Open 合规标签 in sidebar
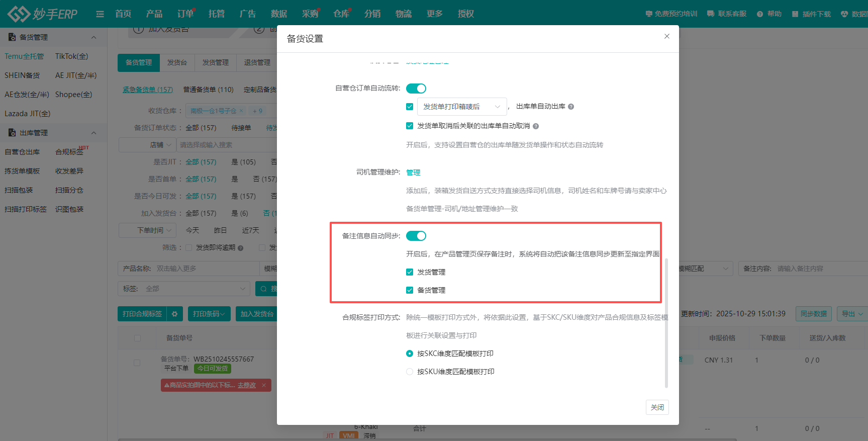This screenshot has width=868, height=441. coord(69,152)
